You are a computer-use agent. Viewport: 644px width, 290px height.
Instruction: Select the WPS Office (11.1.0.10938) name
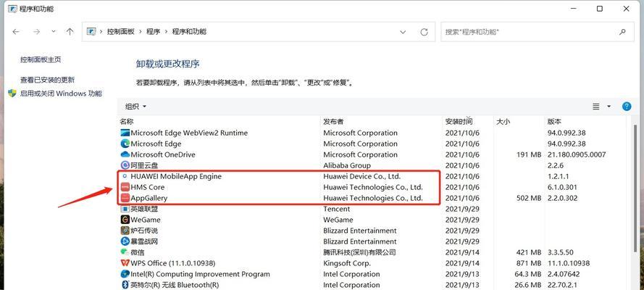click(173, 263)
